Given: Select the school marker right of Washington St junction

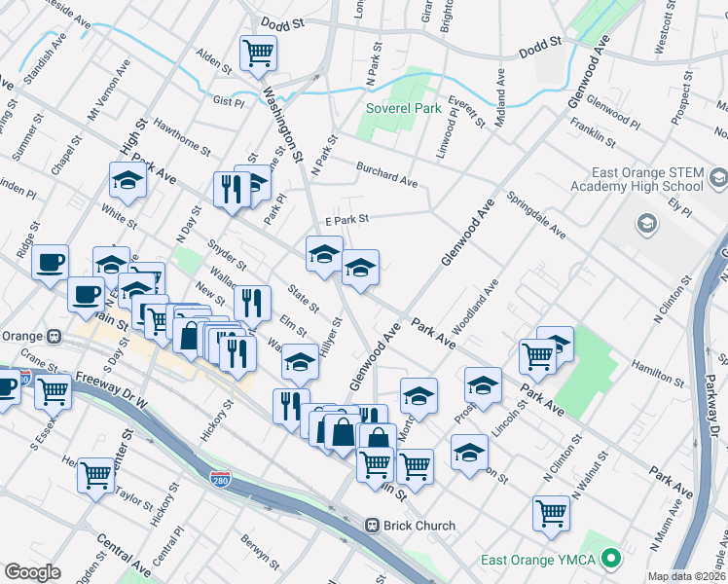Looking at the screenshot, I should pos(360,268).
